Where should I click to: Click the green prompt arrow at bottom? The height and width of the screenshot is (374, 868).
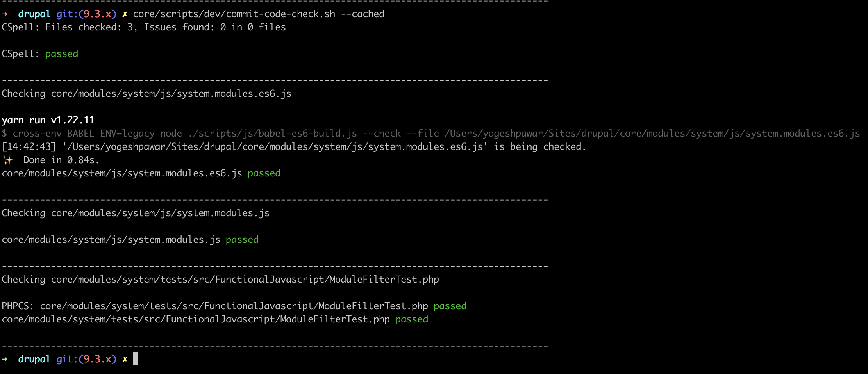coord(5,359)
